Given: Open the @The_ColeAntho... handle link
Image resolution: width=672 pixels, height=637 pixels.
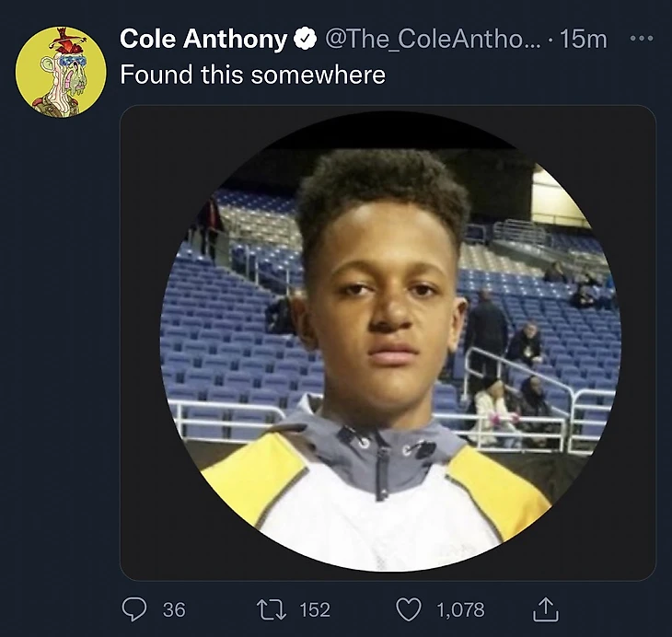Looking at the screenshot, I should pyautogui.click(x=428, y=40).
